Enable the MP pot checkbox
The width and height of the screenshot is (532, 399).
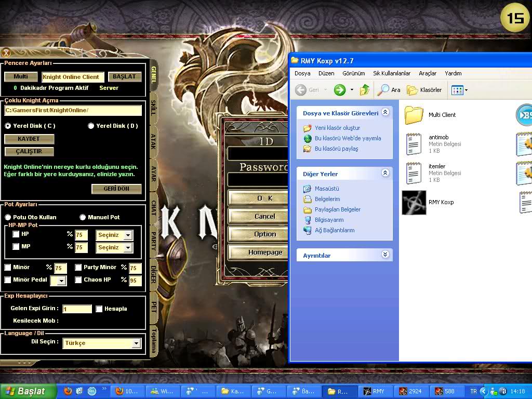[x=16, y=247]
